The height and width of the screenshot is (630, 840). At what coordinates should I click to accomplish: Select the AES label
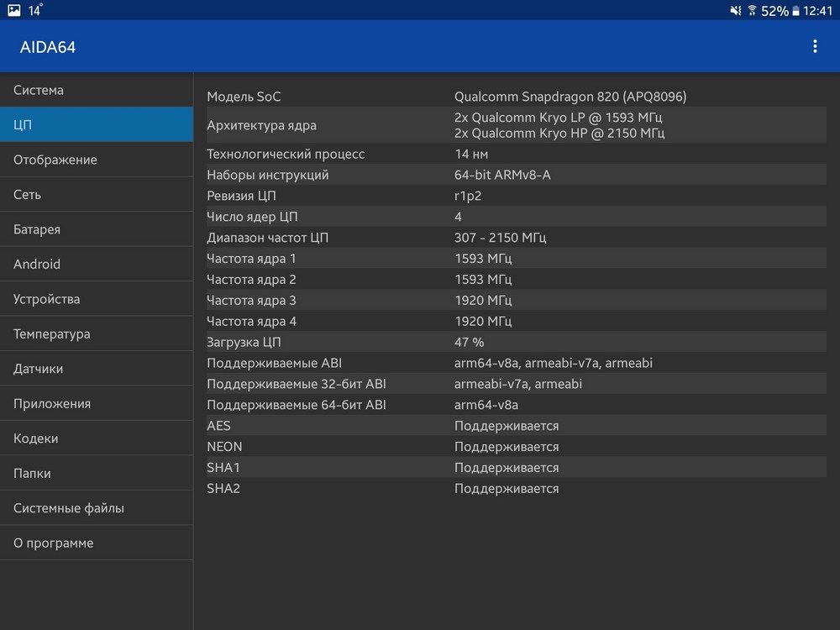[218, 426]
